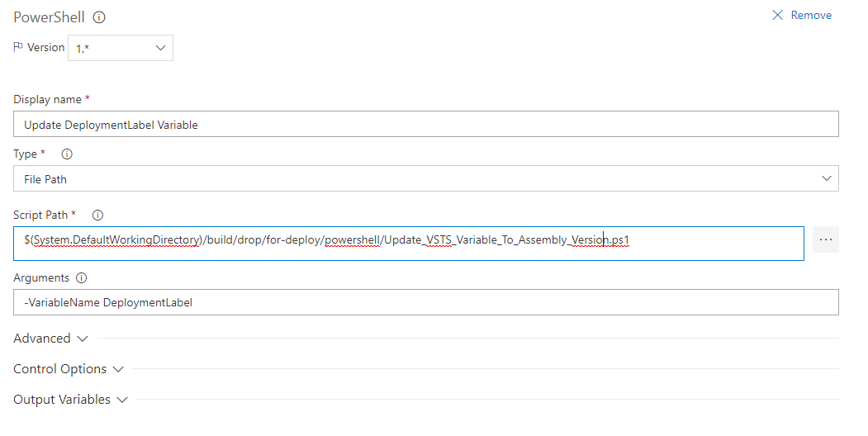Focus the Display name input field

click(x=425, y=124)
